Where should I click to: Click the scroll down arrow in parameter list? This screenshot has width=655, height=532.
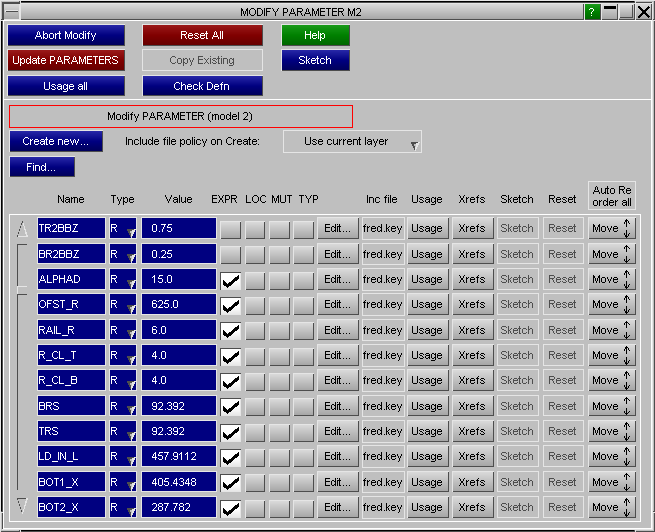(x=22, y=505)
